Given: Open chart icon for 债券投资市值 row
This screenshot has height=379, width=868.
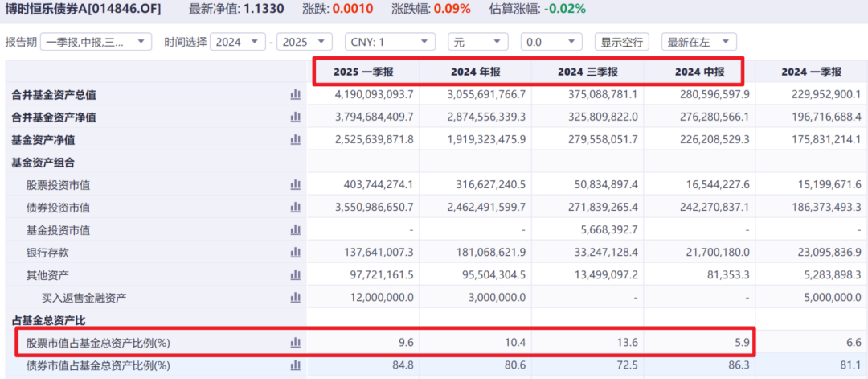Looking at the screenshot, I should point(295,208).
